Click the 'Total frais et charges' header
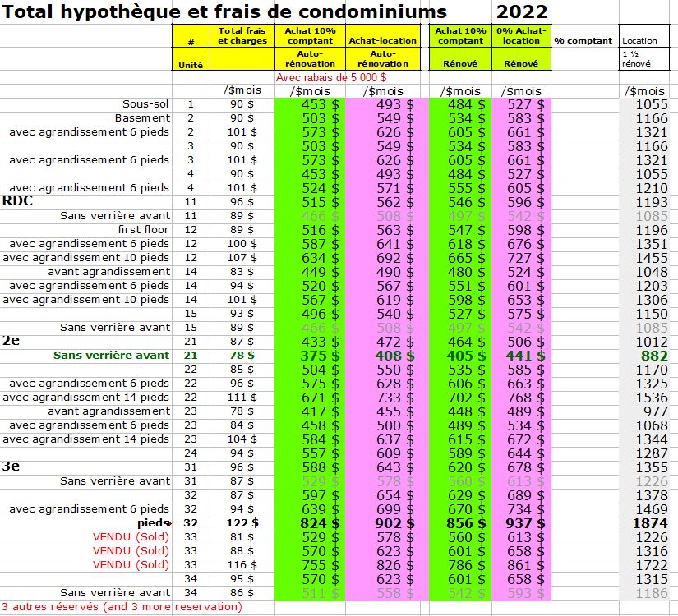The height and width of the screenshot is (616, 678). pos(242,36)
